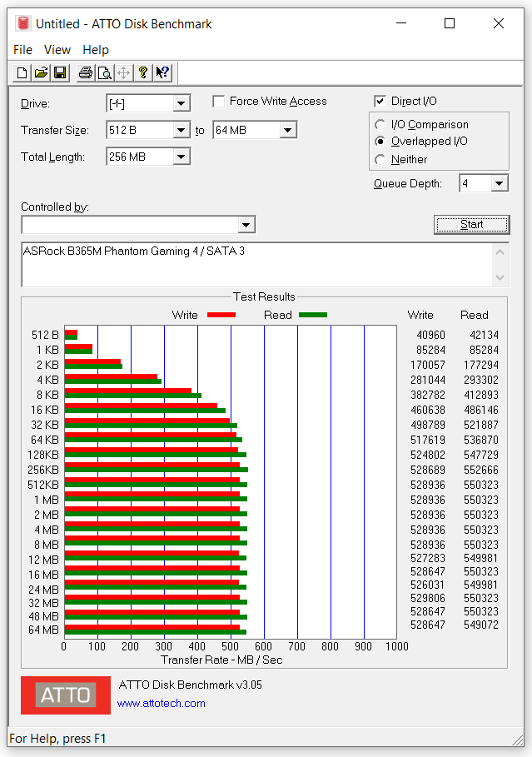Click the Test Results group heading
The width and height of the screenshot is (532, 757).
(x=264, y=297)
